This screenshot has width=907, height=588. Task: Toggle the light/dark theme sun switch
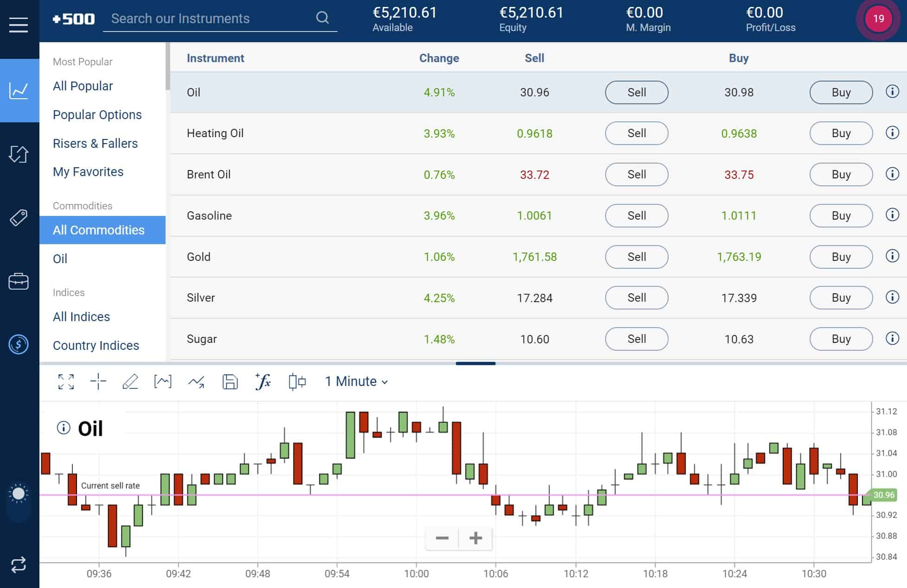pos(19,494)
